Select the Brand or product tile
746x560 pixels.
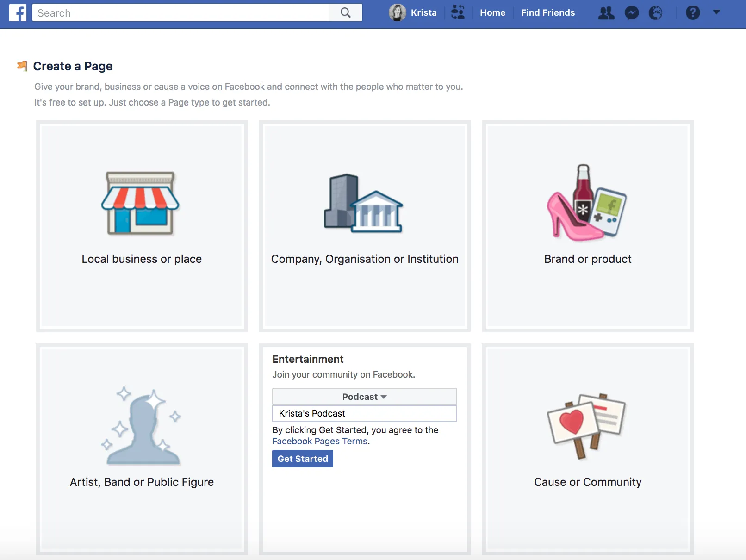click(588, 226)
